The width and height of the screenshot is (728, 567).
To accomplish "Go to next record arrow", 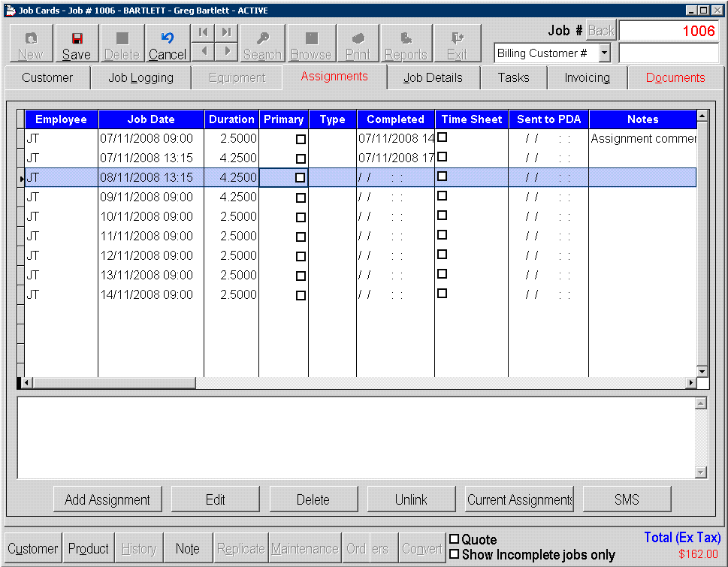I will point(226,52).
